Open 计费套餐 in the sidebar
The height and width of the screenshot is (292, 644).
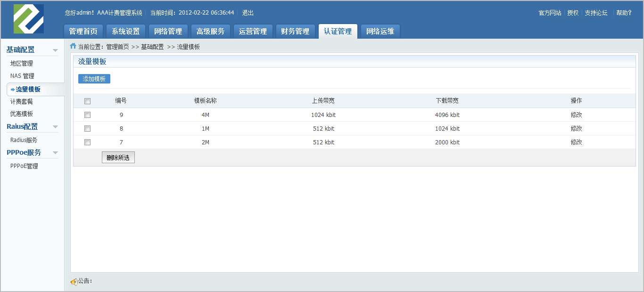tap(22, 101)
